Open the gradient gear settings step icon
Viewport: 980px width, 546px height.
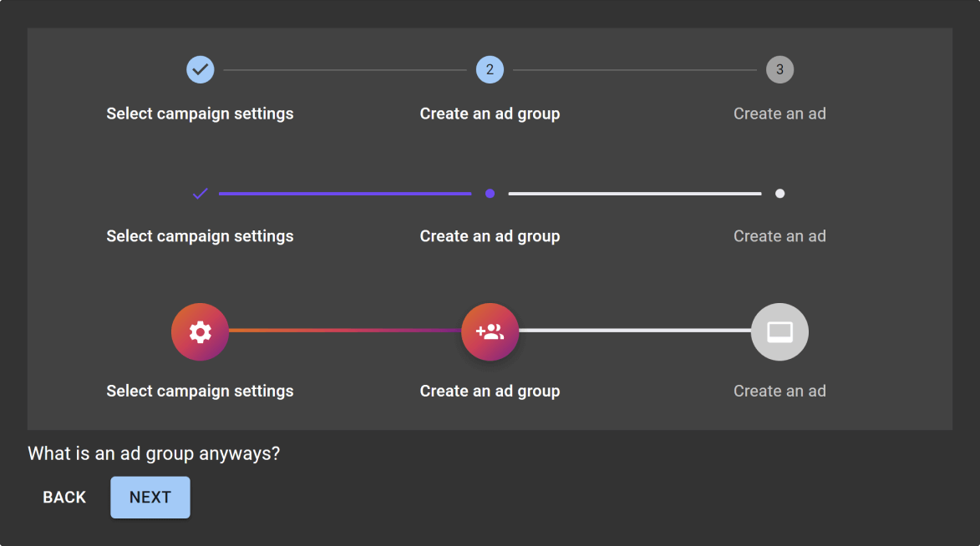(x=200, y=332)
